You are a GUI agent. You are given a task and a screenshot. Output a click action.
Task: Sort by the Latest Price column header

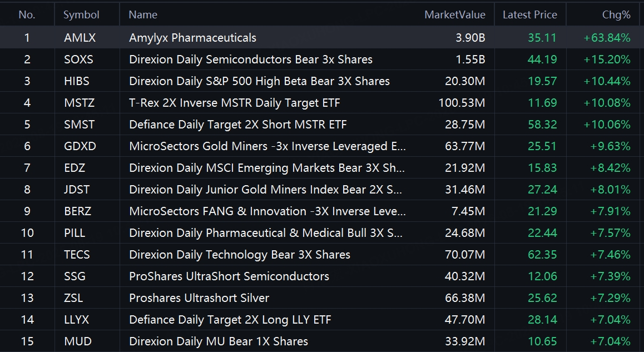[x=530, y=15]
